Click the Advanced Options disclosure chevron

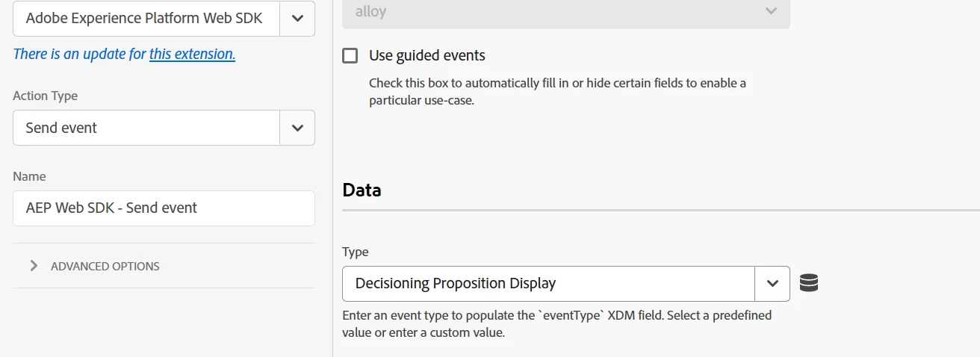click(34, 266)
